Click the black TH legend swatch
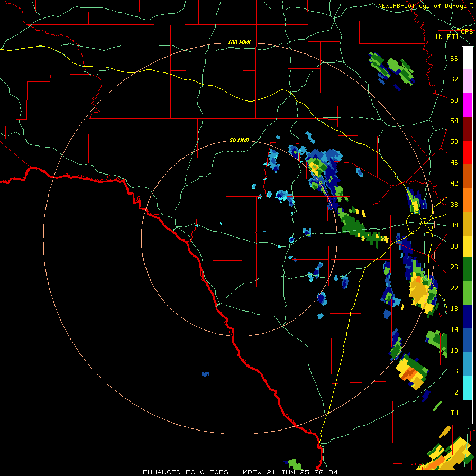476x476 pixels. (x=467, y=411)
